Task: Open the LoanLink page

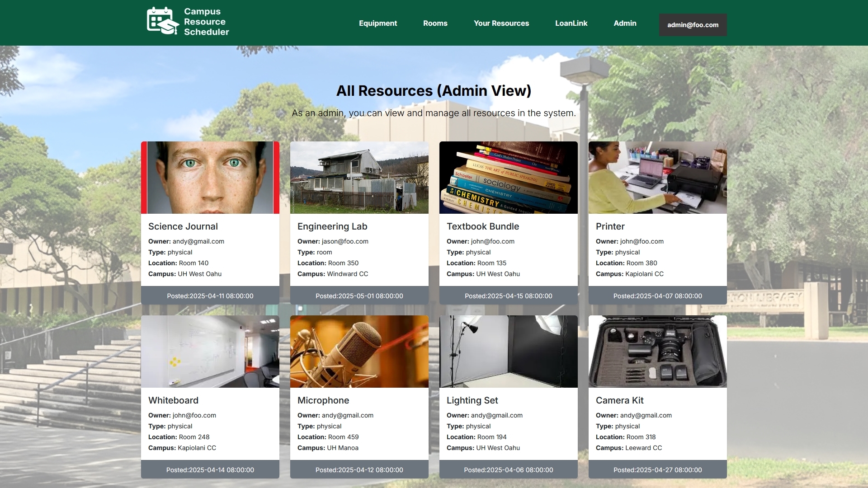Action: (571, 23)
